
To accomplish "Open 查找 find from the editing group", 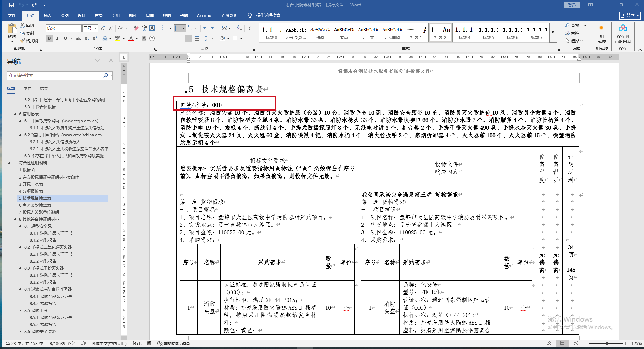I will pos(572,25).
